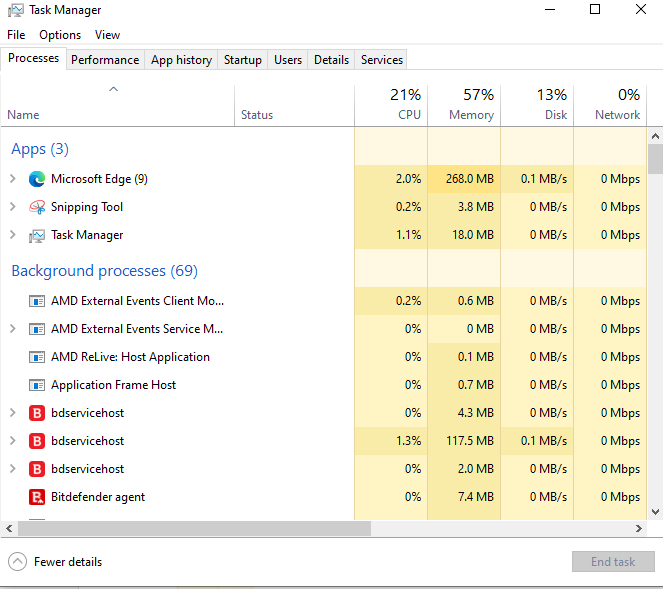Expand the Snipping Tool process group
The image size is (663, 589).
[12, 207]
